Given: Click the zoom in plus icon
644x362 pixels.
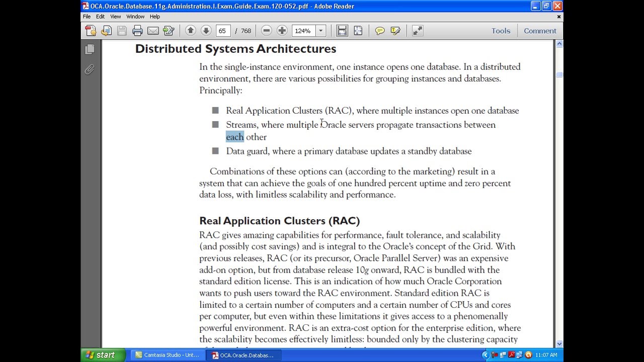Looking at the screenshot, I should click(x=282, y=31).
